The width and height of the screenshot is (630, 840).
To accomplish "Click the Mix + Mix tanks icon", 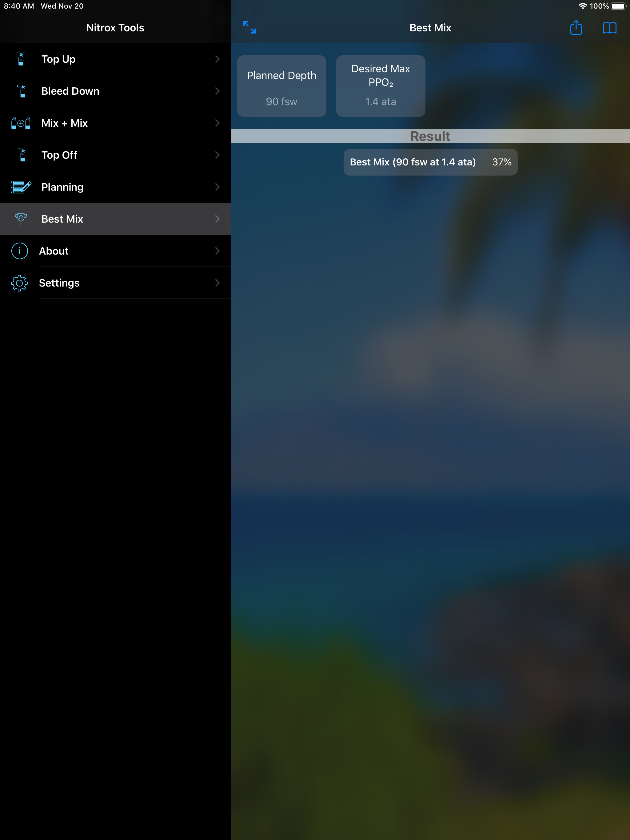I will click(x=21, y=123).
